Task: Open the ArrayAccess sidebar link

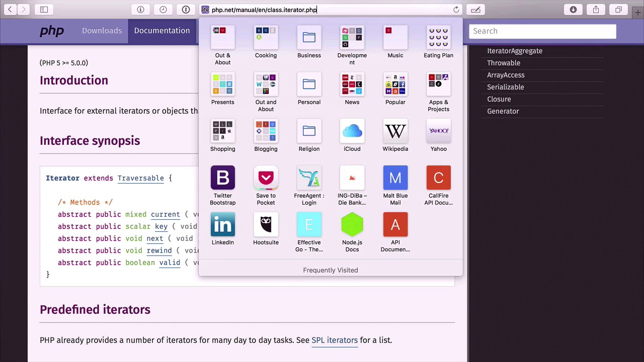Action: click(x=506, y=75)
